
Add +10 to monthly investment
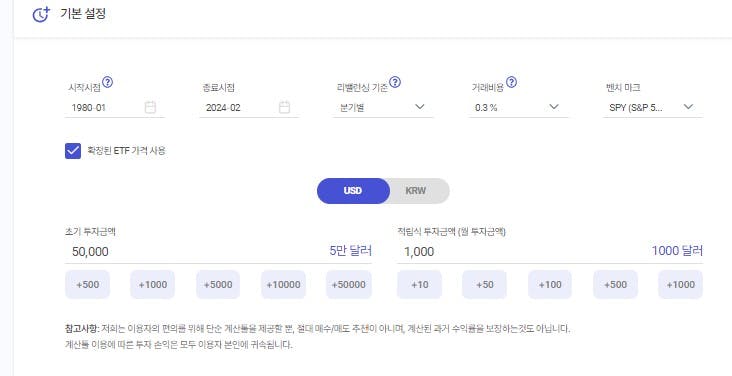420,284
